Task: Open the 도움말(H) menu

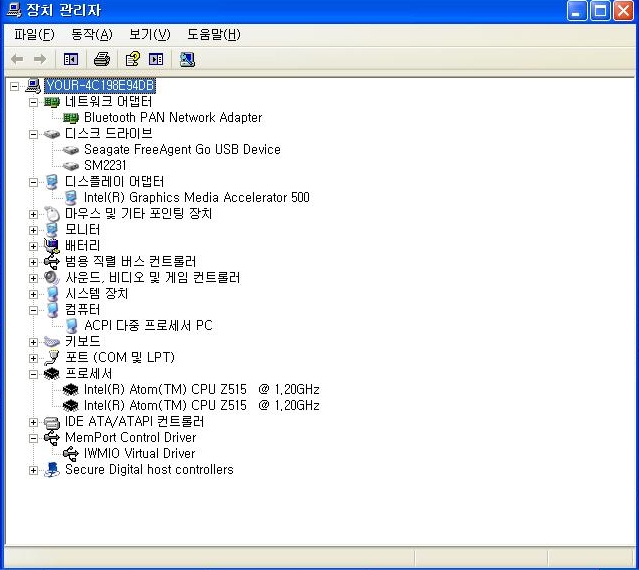Action: tap(214, 35)
